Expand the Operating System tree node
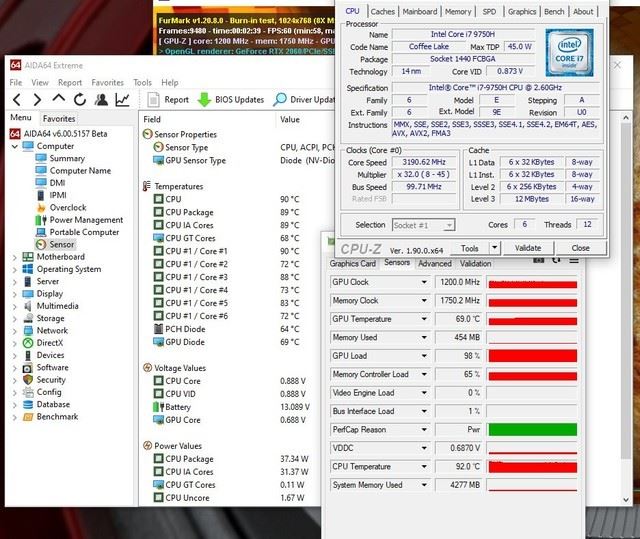The width and height of the screenshot is (640, 539). (15, 269)
